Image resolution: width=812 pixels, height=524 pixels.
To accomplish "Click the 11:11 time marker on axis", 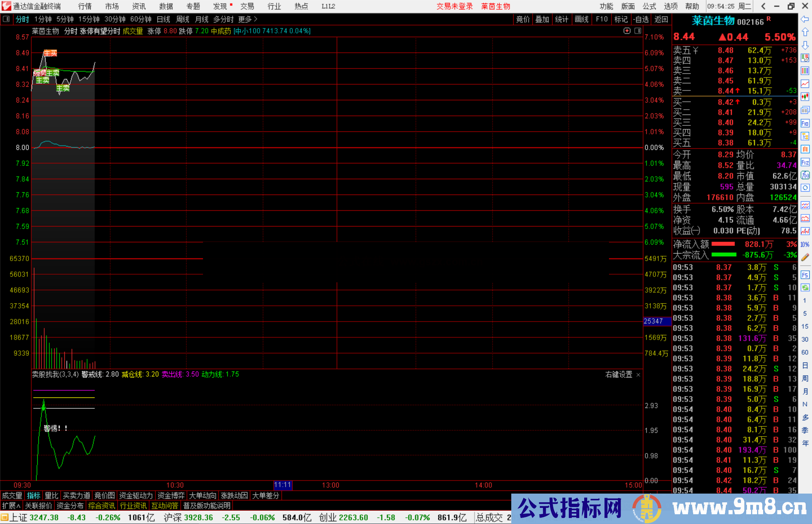I will 283,485.
